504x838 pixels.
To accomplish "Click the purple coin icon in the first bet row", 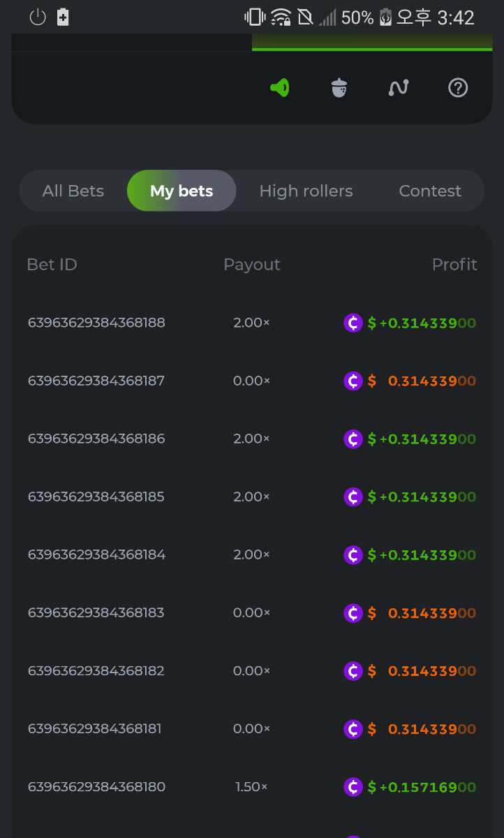I will click(x=353, y=323).
